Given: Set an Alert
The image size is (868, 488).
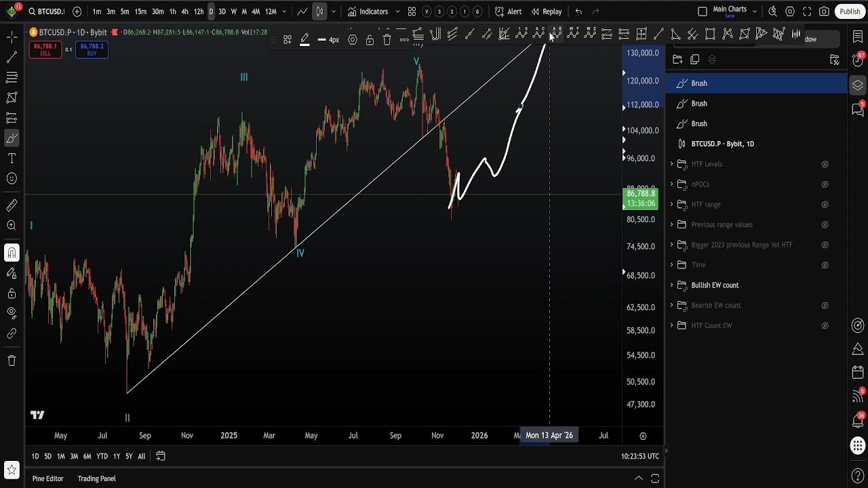Looking at the screenshot, I should 508,12.
